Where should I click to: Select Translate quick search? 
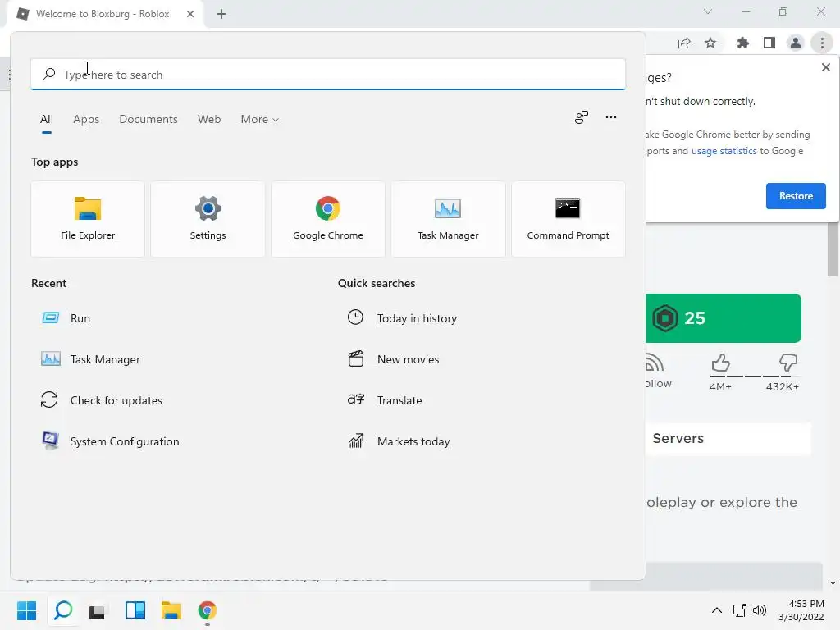click(x=385, y=400)
